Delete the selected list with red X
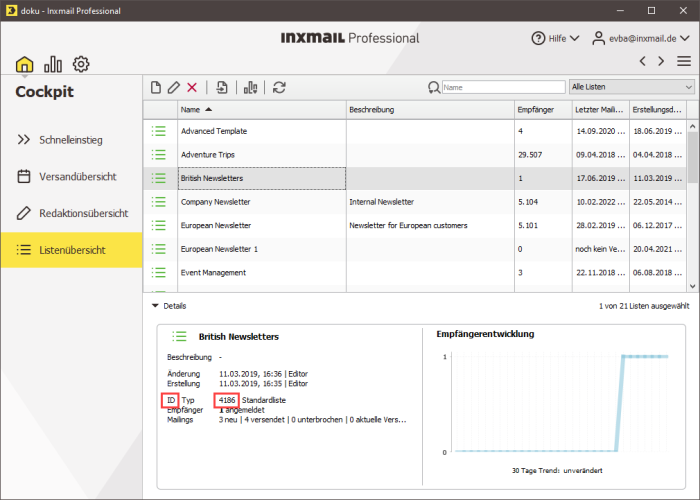The width and height of the screenshot is (700, 500). [192, 88]
